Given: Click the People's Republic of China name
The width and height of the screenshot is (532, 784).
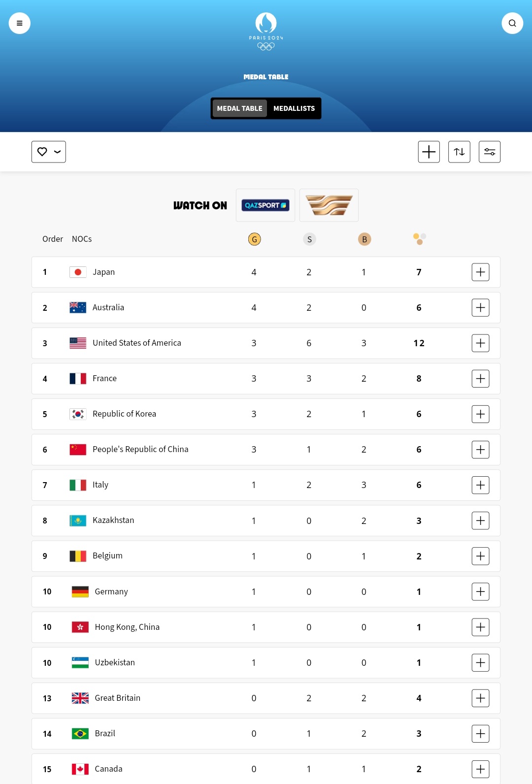Looking at the screenshot, I should click(140, 450).
